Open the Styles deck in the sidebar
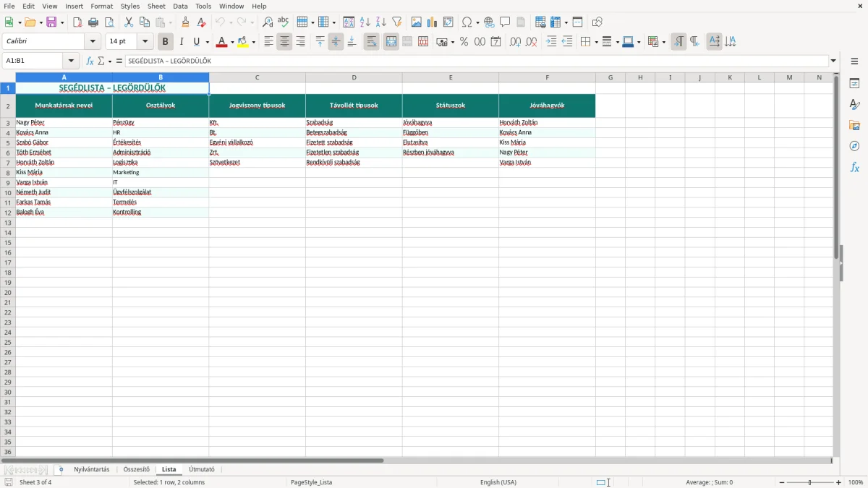The height and width of the screenshot is (488, 868). pos(855,105)
